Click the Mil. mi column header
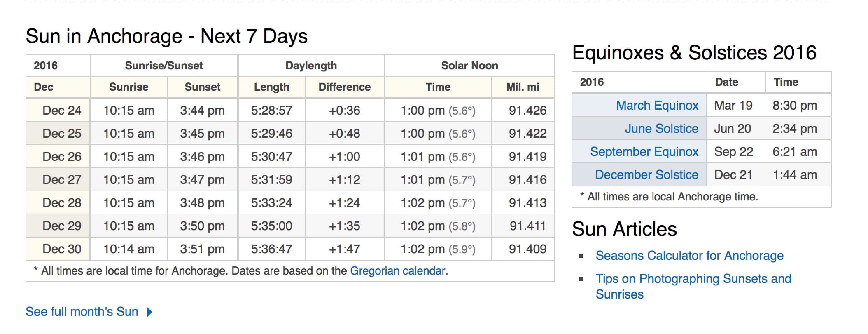The height and width of the screenshot is (334, 868). pos(523,87)
